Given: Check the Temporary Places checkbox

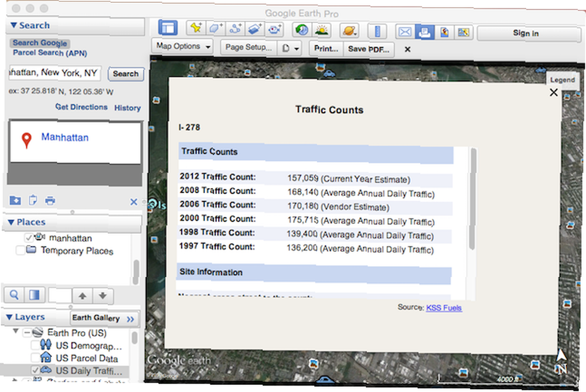Looking at the screenshot, I should click(21, 250).
